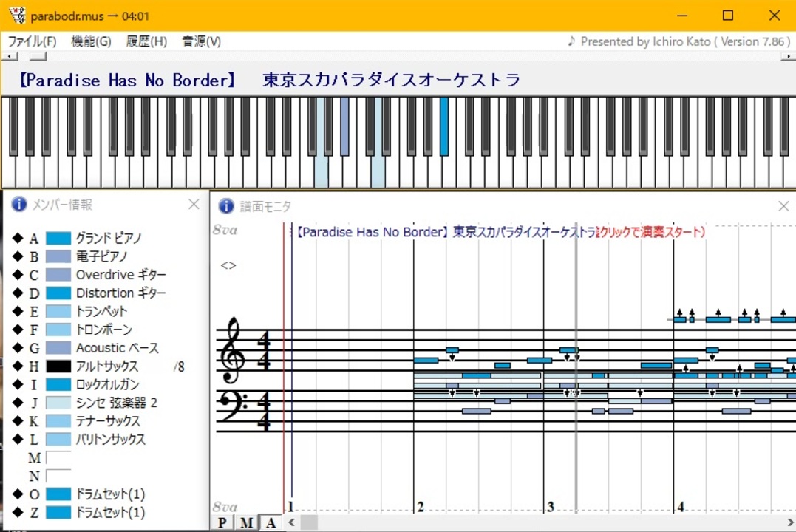Select the テナーサックス member name
Screen dimensions: 796x532
click(108, 421)
